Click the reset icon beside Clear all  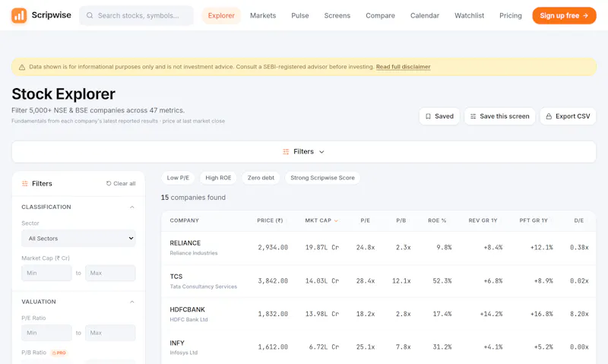pos(109,183)
